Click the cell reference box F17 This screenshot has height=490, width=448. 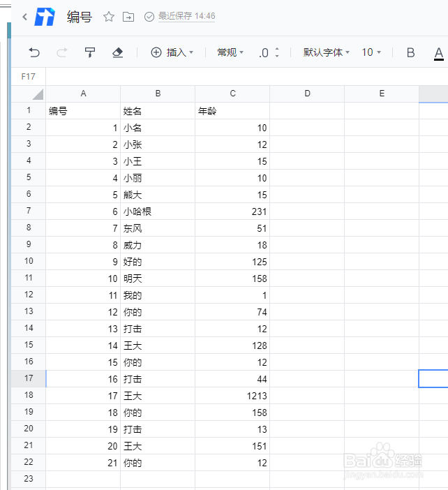point(29,77)
